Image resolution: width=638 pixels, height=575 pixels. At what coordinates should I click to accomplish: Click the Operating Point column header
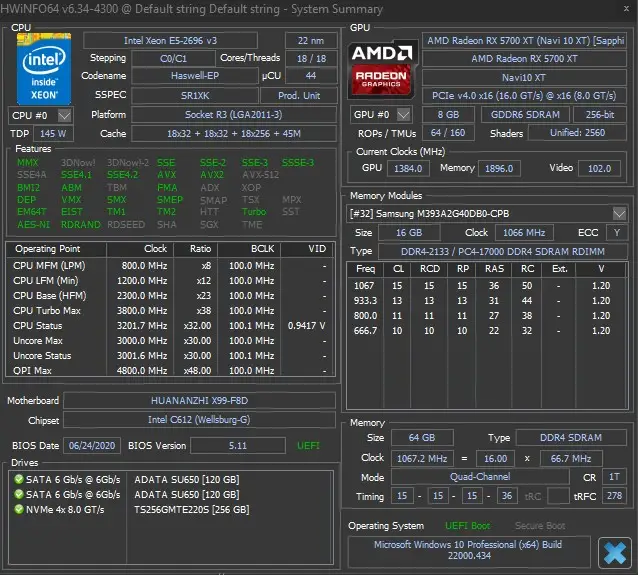point(57,249)
